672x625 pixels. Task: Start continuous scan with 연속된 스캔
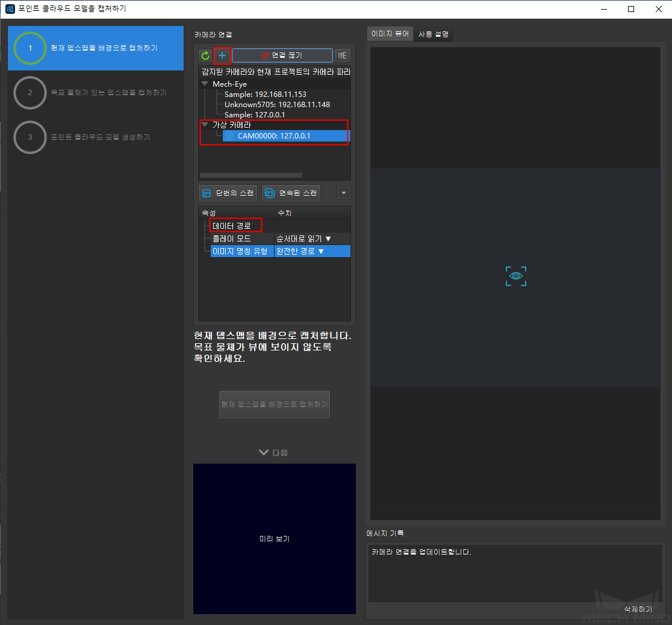coord(291,193)
